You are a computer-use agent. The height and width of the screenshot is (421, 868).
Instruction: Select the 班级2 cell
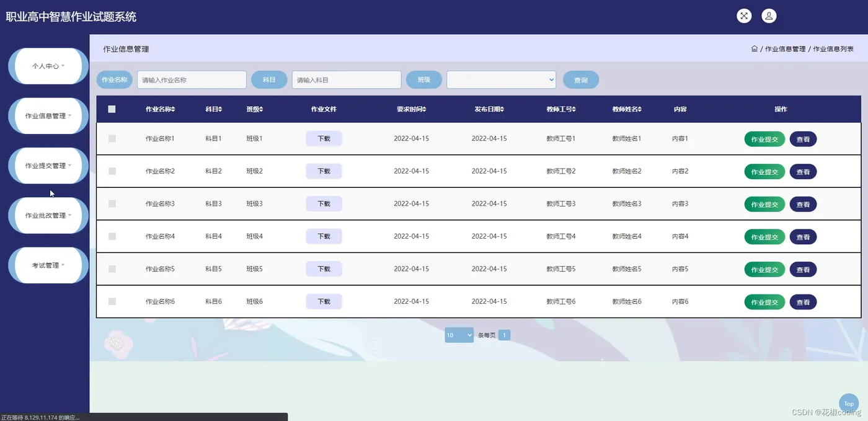[x=254, y=171]
